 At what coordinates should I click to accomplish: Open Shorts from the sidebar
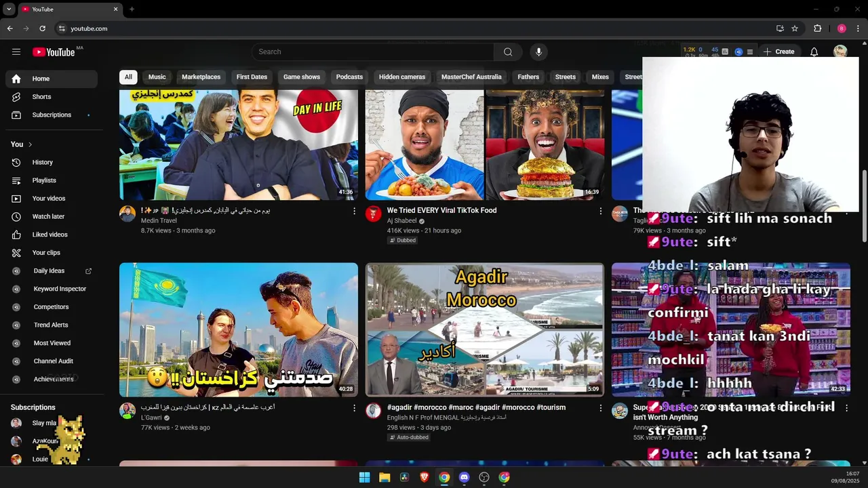click(x=52, y=97)
